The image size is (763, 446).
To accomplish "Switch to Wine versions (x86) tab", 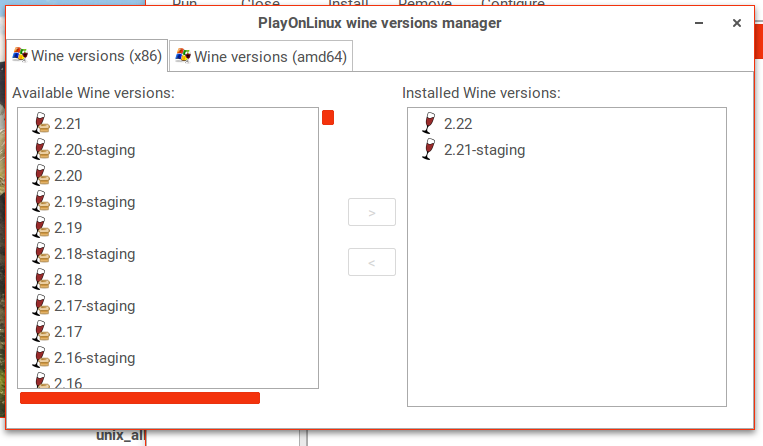I will pos(87,56).
